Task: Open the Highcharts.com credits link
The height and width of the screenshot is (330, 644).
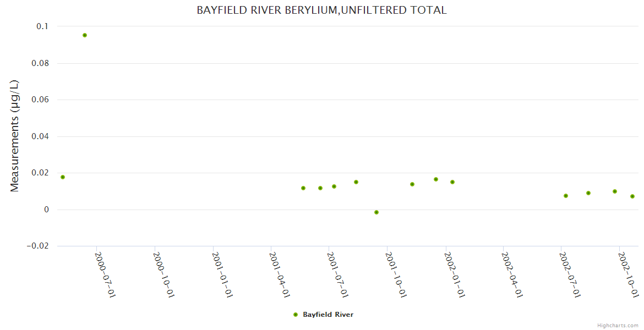Action: [x=618, y=326]
